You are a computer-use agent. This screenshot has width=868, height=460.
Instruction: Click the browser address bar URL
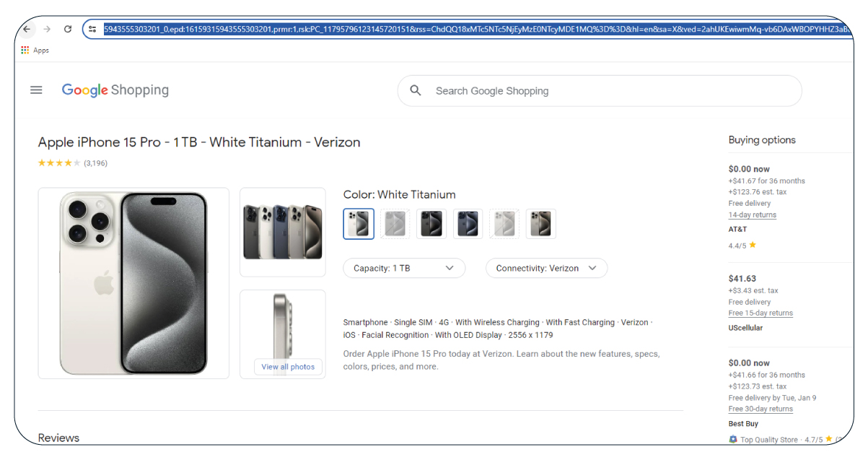pyautogui.click(x=476, y=29)
